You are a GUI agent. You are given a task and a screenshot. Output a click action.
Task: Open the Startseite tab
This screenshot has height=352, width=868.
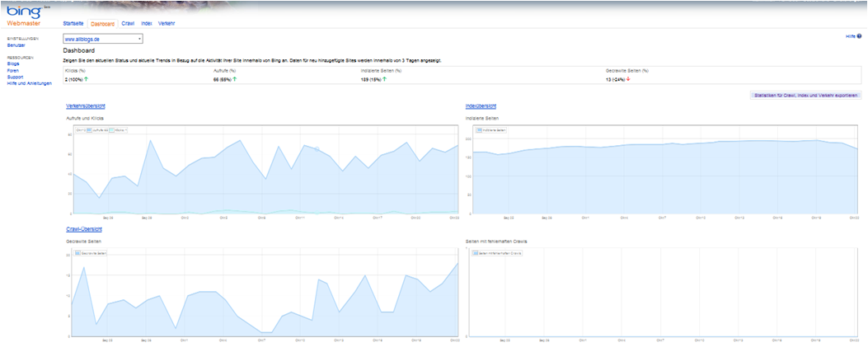[x=73, y=24]
